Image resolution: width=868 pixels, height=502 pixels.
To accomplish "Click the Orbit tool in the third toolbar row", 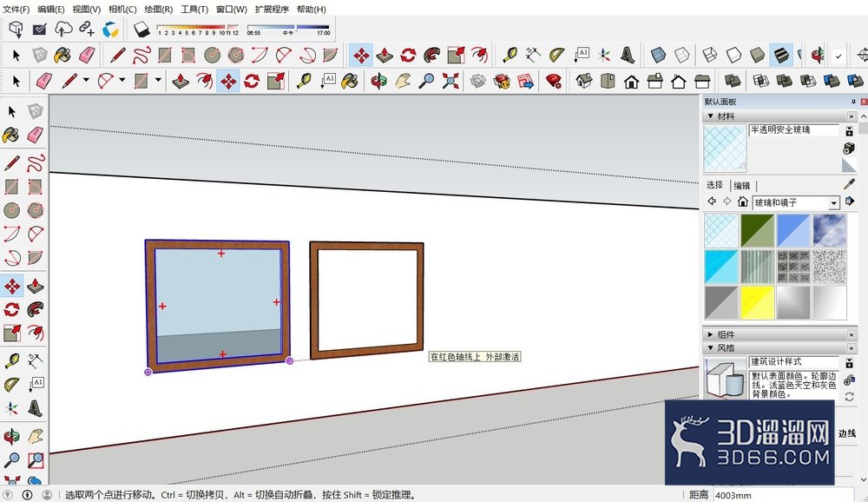I will (378, 82).
